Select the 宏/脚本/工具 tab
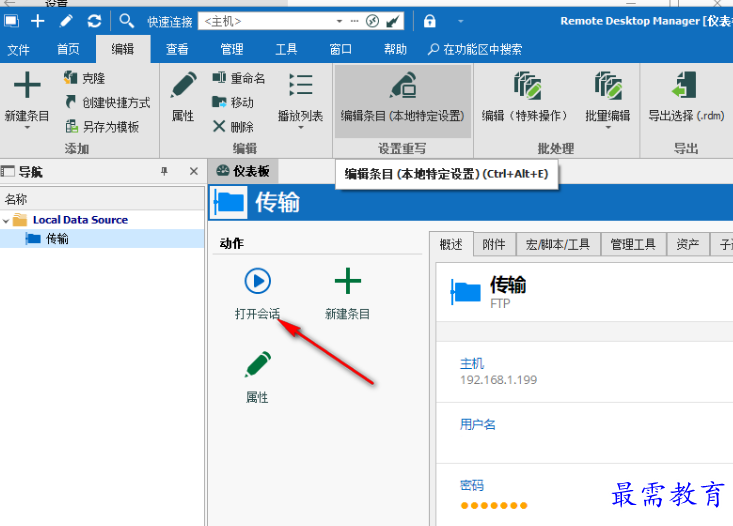 (558, 245)
